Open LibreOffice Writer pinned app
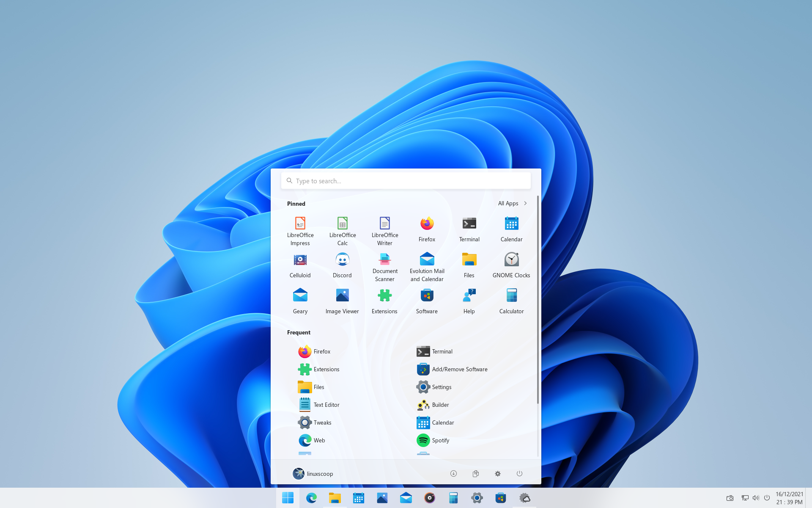Viewport: 812px width, 508px height. coord(385,231)
